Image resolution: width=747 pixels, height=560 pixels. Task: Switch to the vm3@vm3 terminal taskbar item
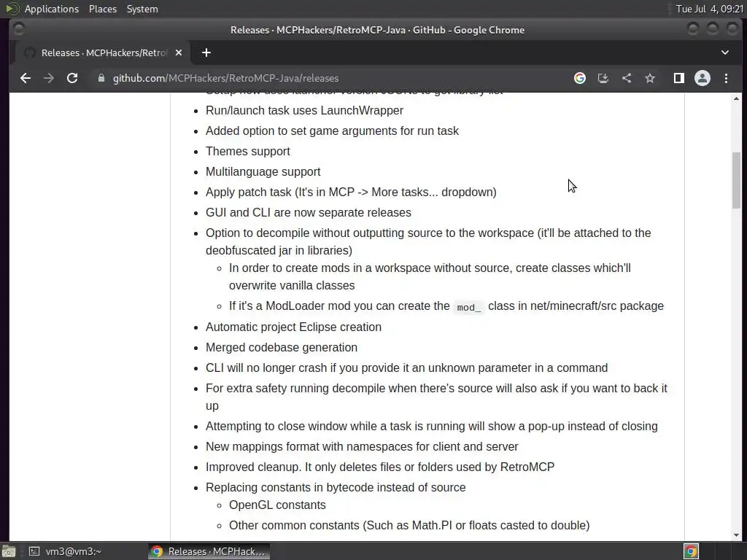coord(65,551)
